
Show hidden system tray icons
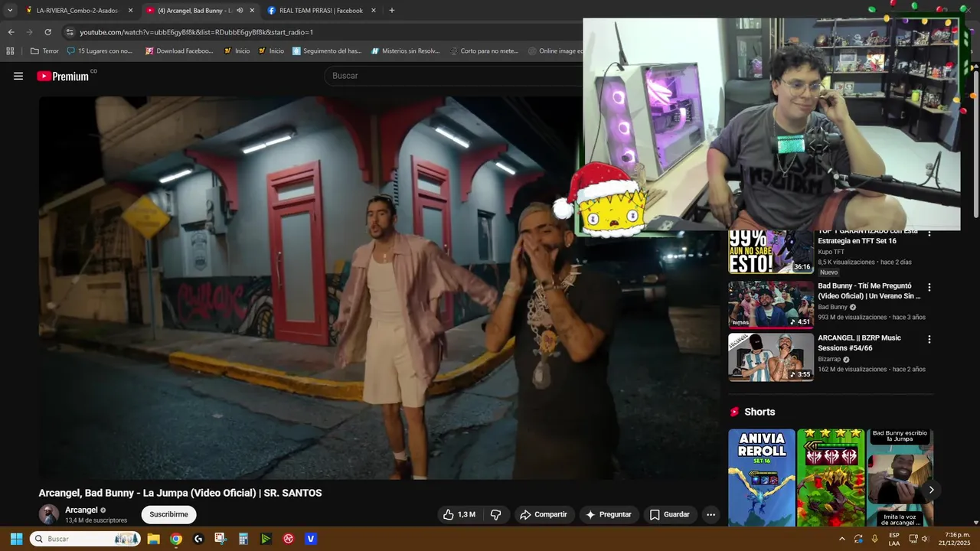click(842, 539)
